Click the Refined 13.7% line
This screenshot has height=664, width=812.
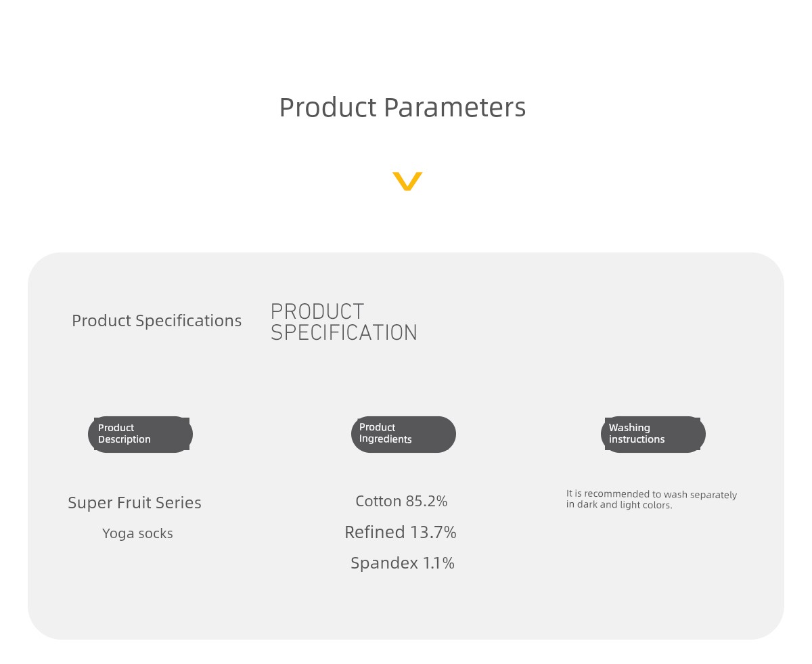pos(401,533)
